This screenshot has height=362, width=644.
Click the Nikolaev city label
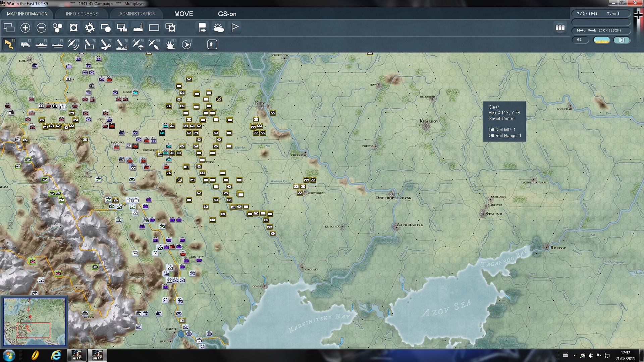[311, 269]
